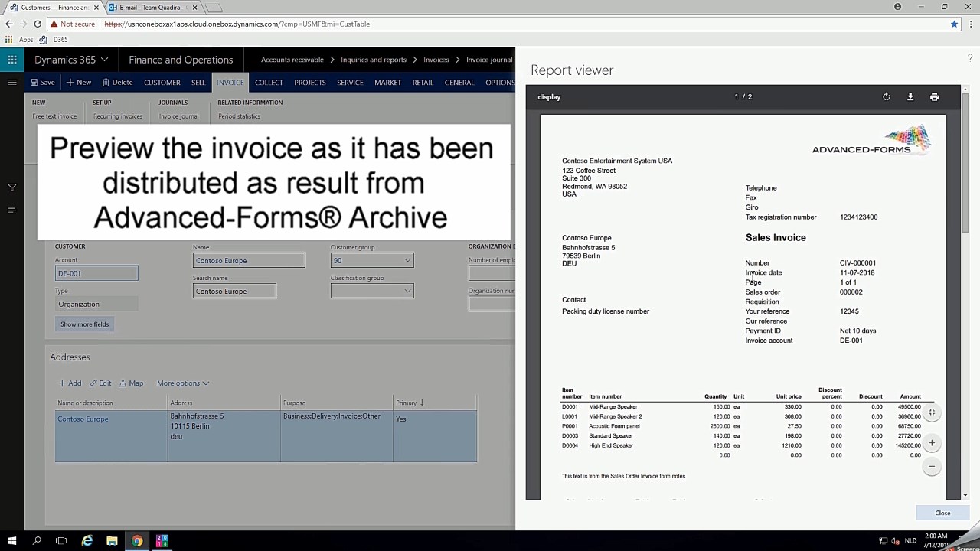The width and height of the screenshot is (980, 551).
Task: Open Free text invoice
Action: [x=54, y=116]
